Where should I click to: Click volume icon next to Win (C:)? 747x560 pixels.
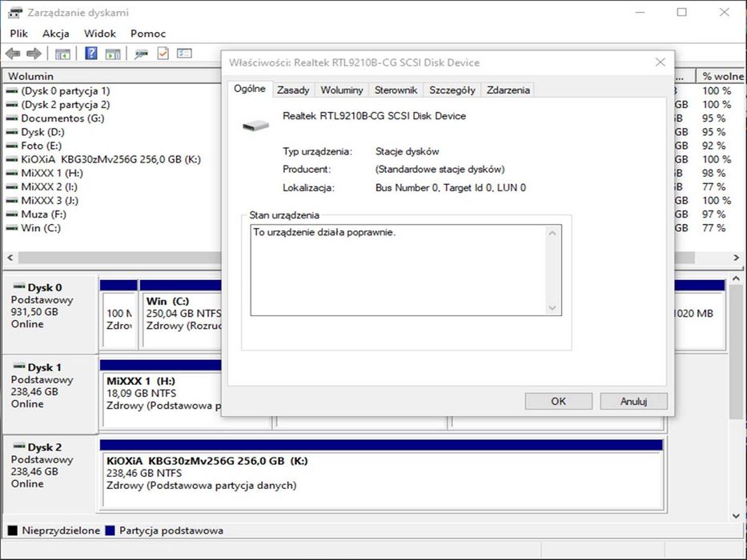(12, 228)
